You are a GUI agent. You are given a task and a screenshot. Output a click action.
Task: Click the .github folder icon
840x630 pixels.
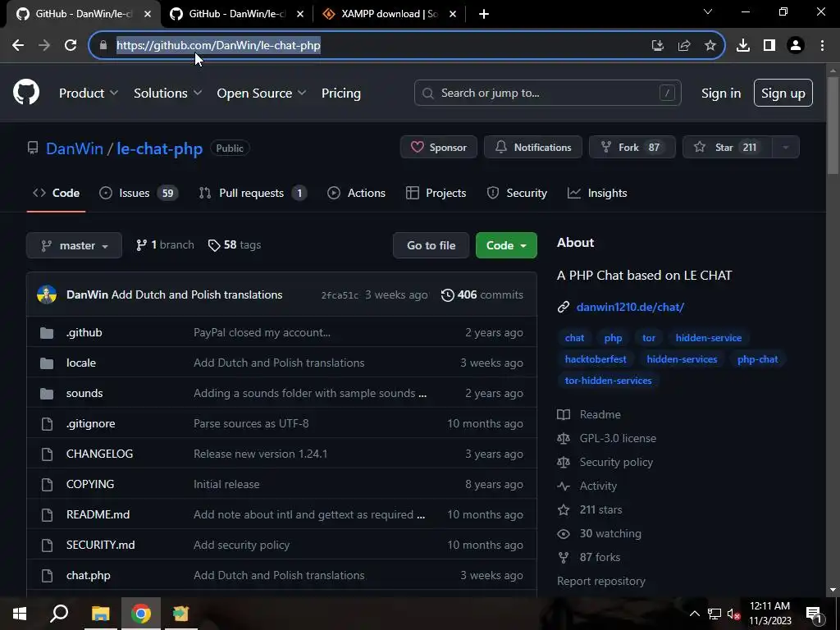47,333
